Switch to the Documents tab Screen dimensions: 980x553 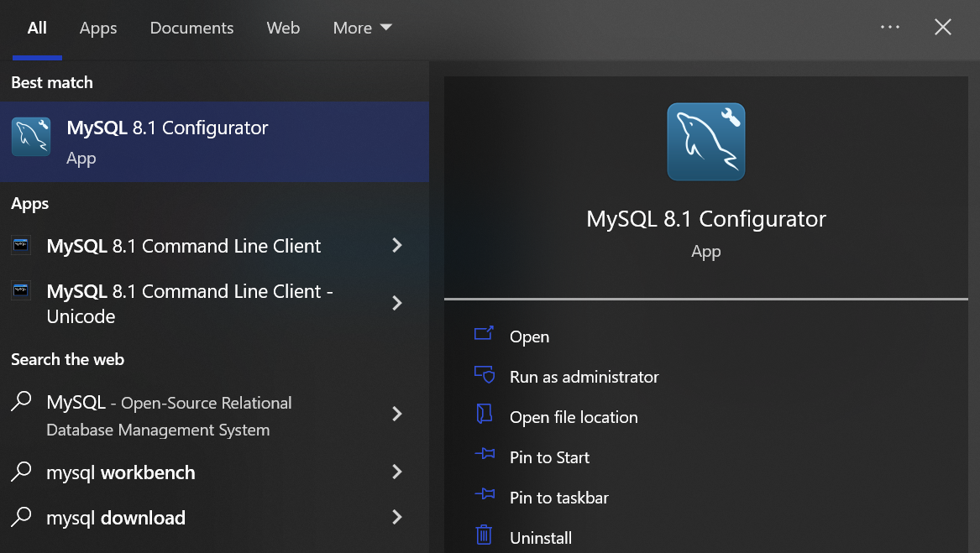[191, 27]
